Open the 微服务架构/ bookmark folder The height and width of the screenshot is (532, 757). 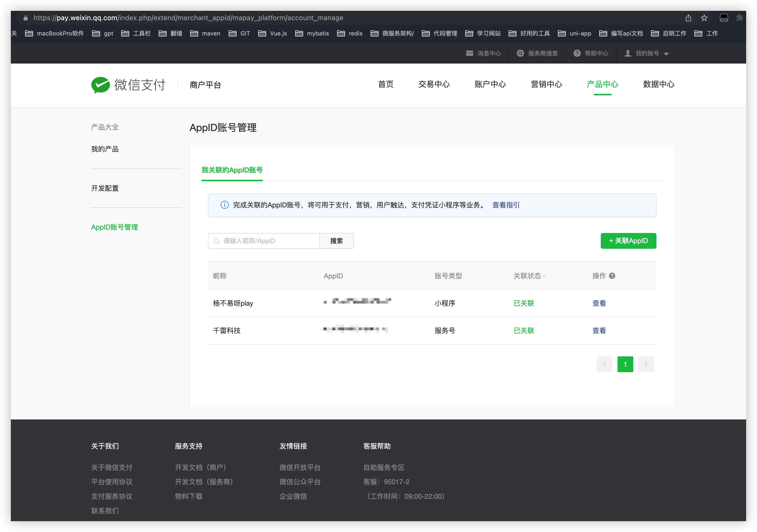pos(392,33)
